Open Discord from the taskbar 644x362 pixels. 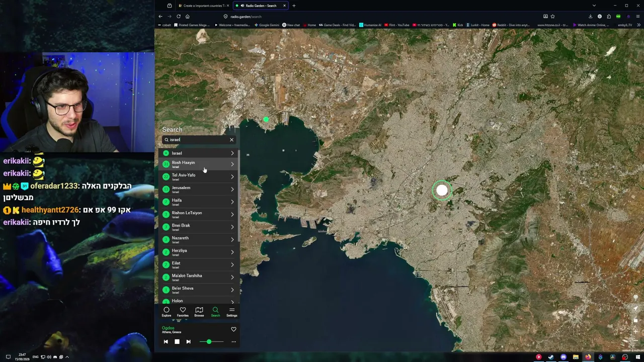click(x=563, y=357)
